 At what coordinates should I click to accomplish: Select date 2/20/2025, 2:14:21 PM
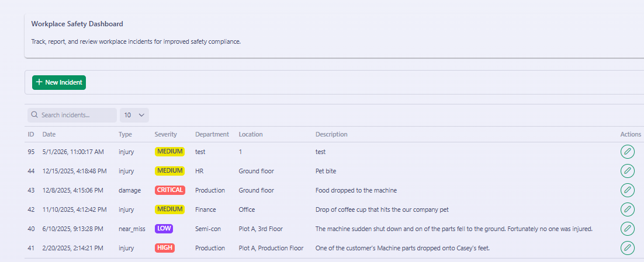click(x=72, y=248)
